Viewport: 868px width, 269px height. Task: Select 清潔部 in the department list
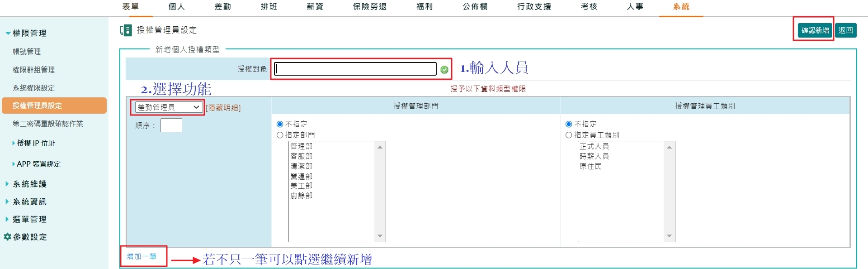click(x=302, y=166)
